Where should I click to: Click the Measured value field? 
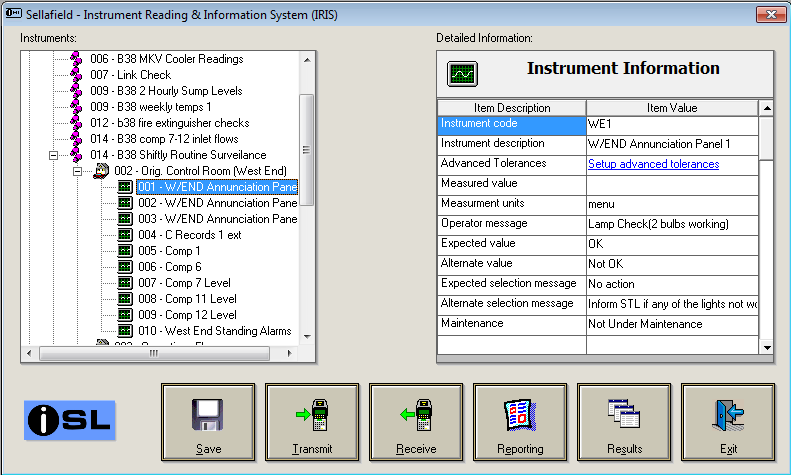[672, 184]
